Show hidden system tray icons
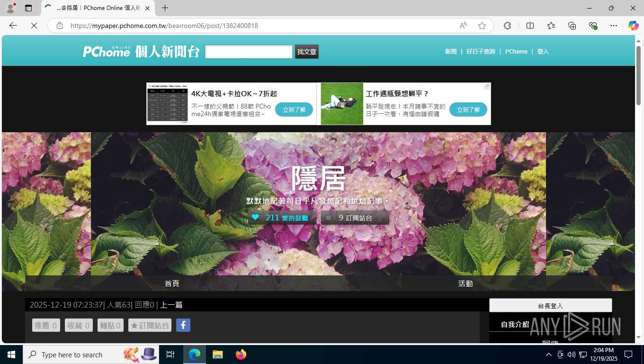This screenshot has height=364, width=644. (549, 355)
